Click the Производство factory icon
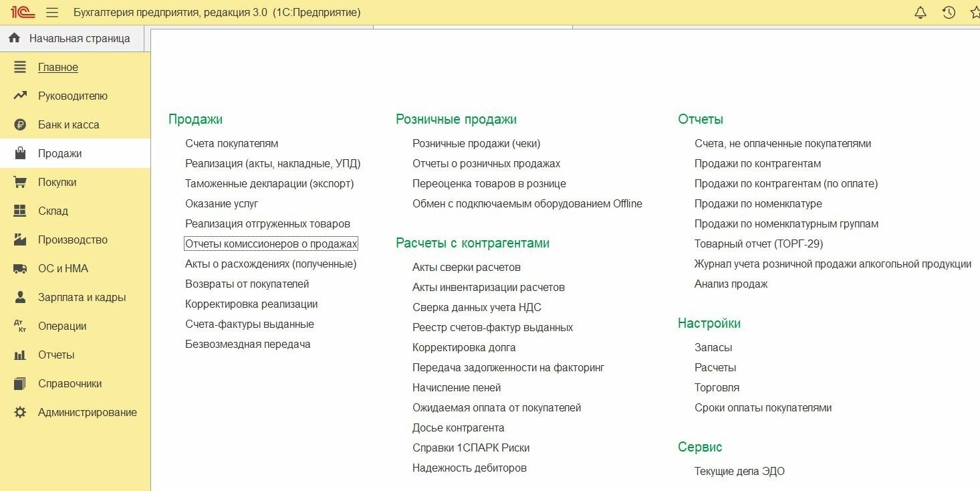This screenshot has height=491, width=980. click(20, 239)
